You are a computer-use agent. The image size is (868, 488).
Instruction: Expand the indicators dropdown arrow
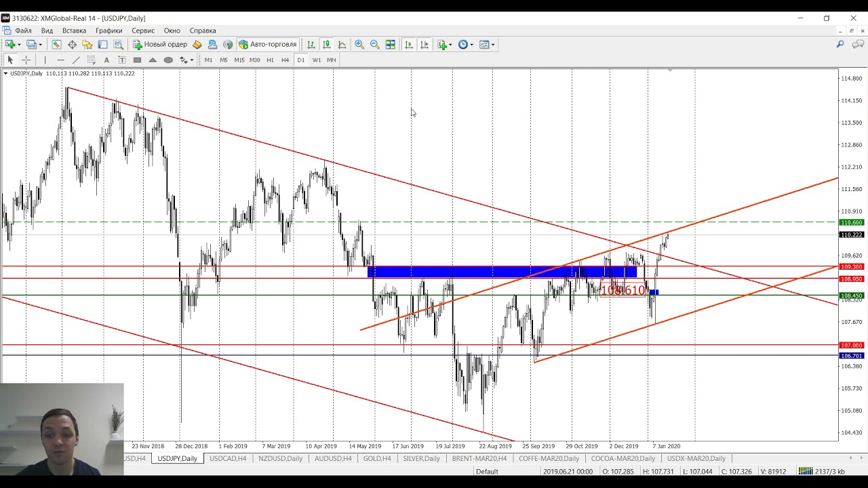pyautogui.click(x=450, y=45)
